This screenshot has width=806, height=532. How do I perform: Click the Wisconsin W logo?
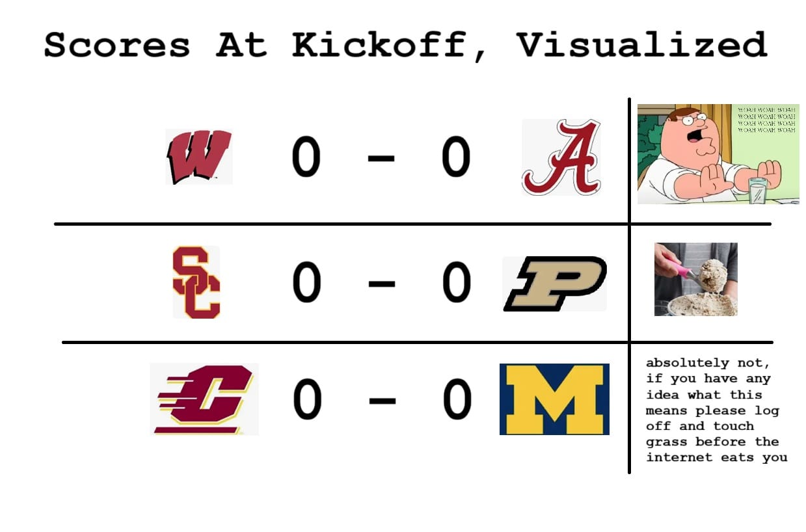point(198,157)
